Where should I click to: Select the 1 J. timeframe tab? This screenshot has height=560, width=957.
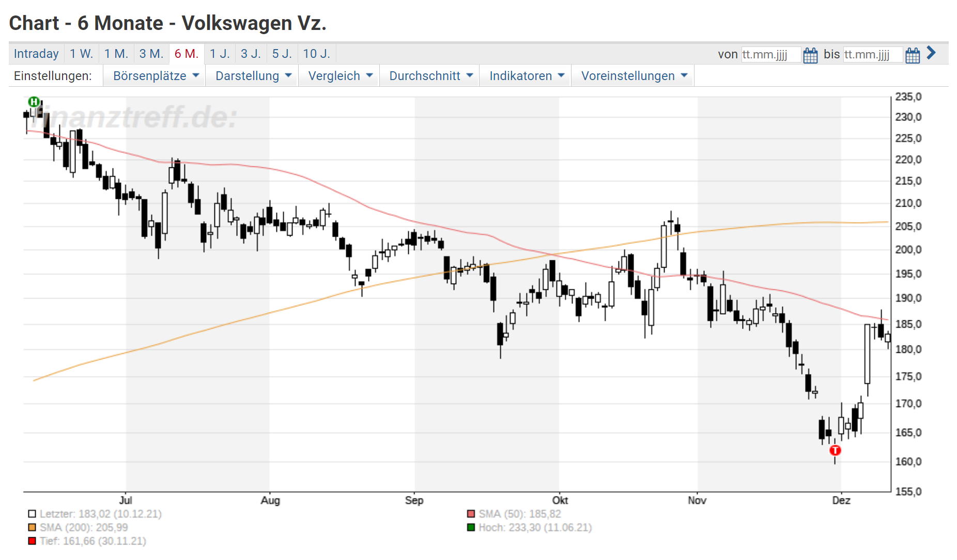220,54
